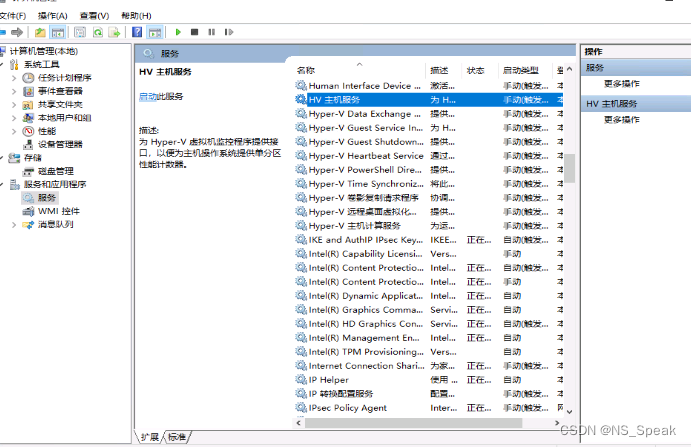The image size is (691, 447).
Task: Sort by 状态 column header
Action: [480, 70]
